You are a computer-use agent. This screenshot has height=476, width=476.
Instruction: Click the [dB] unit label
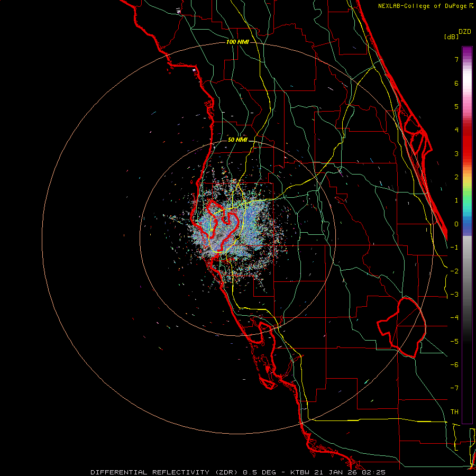coord(451,36)
